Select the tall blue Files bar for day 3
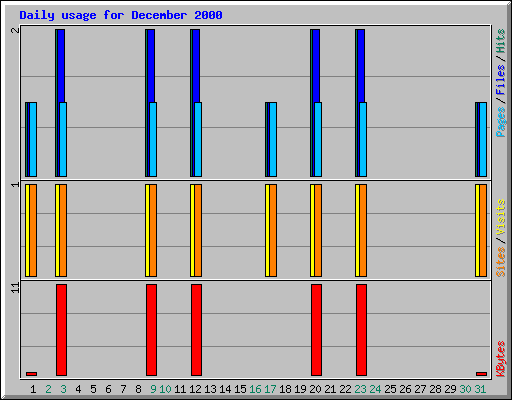512x400 pixels. 61,66
